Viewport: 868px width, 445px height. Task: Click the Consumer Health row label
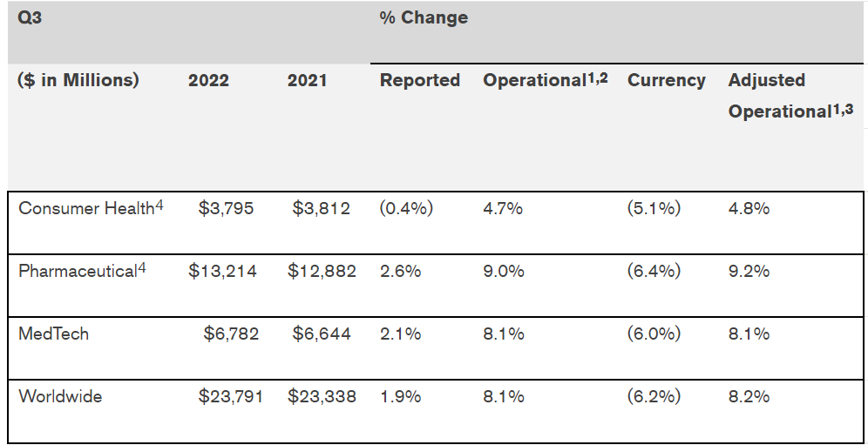[x=86, y=209]
